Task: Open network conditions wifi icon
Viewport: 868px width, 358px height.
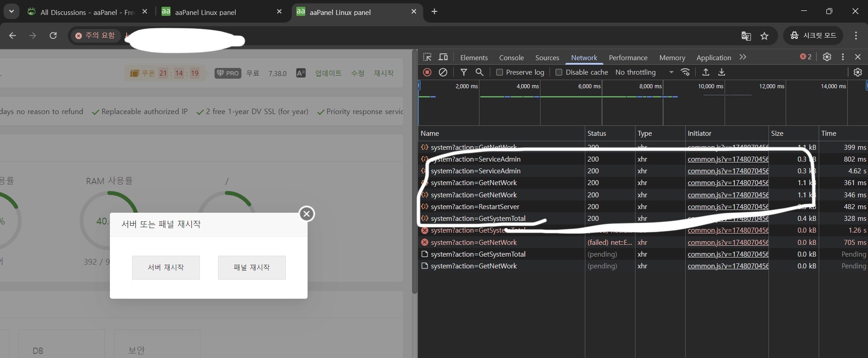Action: (x=685, y=72)
